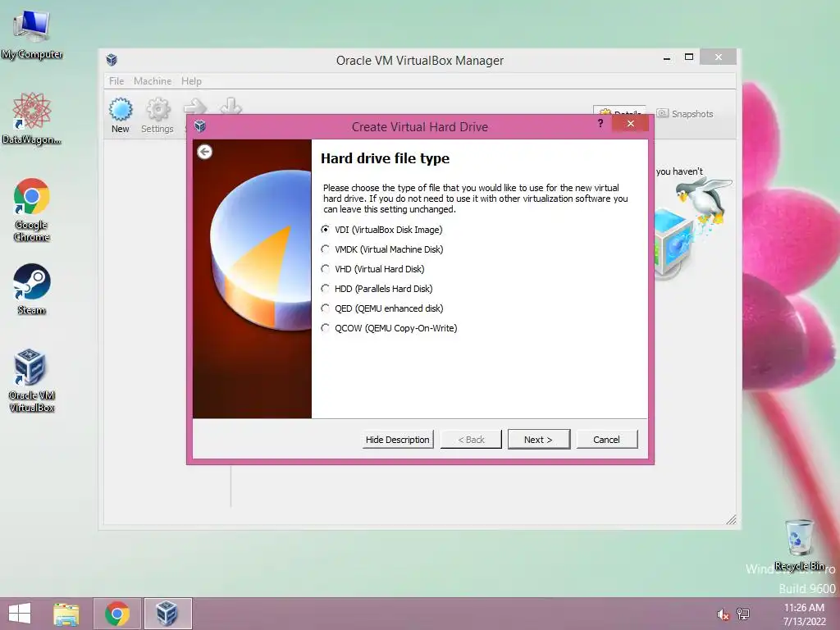The width and height of the screenshot is (840, 630).
Task: Maximize the VirtualBox Manager window
Action: 689,57
